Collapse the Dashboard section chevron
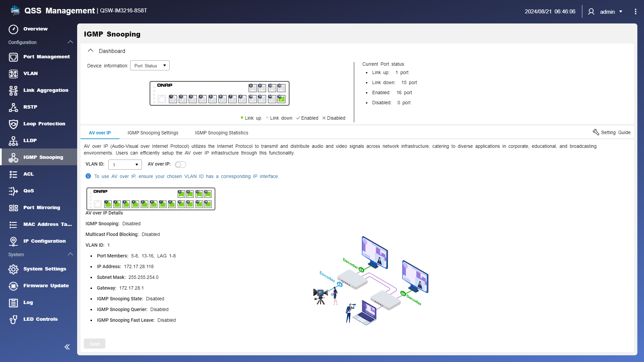Viewport: 644px width, 362px height. tap(91, 51)
